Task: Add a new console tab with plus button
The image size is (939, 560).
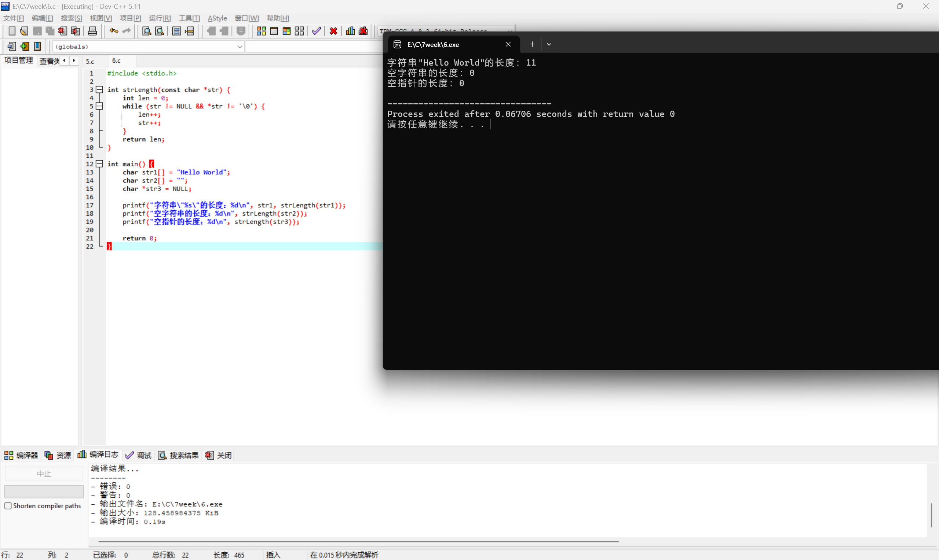Action: (x=532, y=44)
